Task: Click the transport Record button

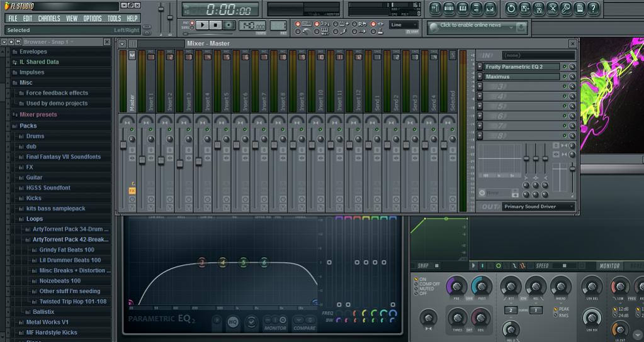Action: coord(229,25)
